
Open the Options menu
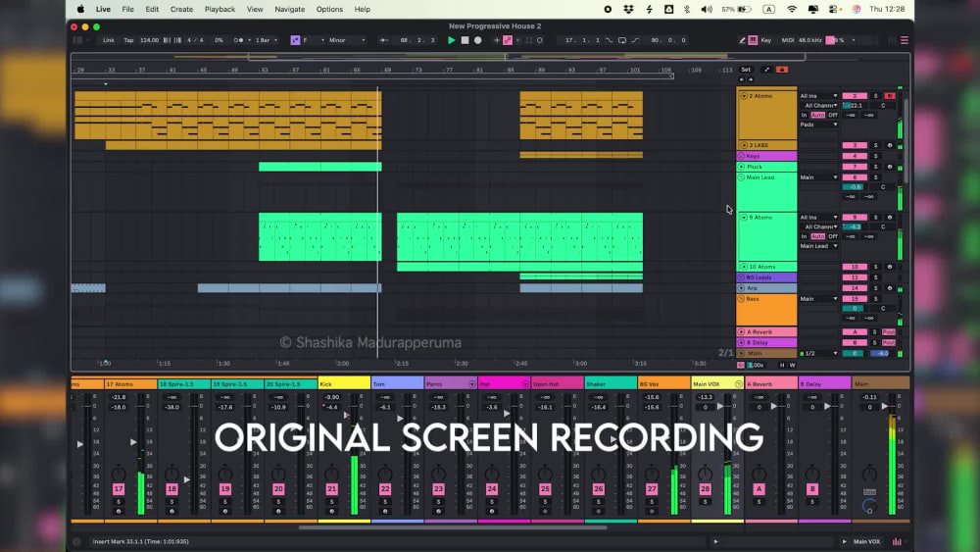click(329, 10)
